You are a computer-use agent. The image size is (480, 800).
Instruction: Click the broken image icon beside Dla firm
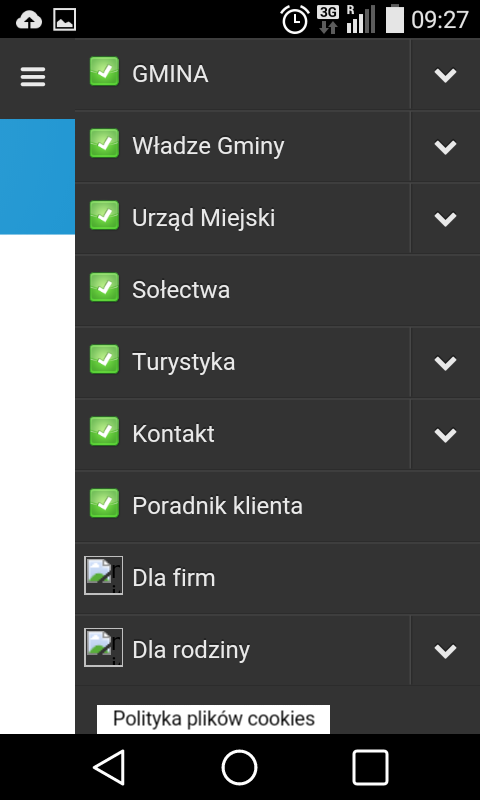(x=104, y=575)
